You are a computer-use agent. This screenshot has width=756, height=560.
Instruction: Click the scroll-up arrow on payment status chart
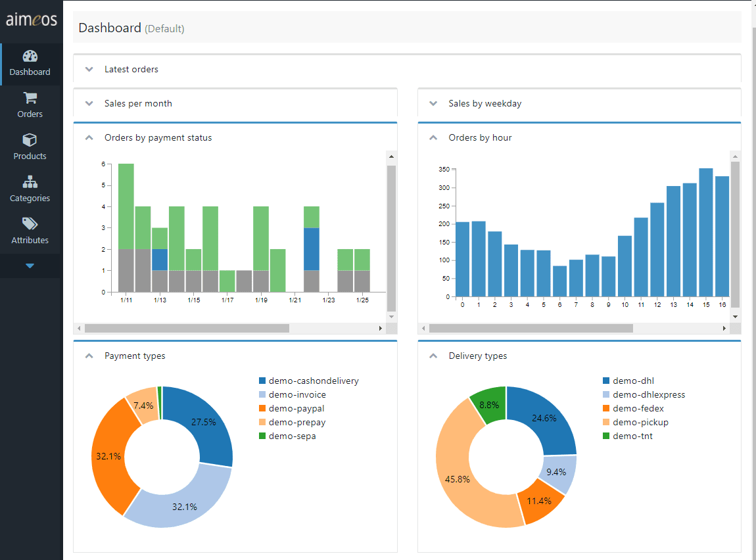(391, 156)
